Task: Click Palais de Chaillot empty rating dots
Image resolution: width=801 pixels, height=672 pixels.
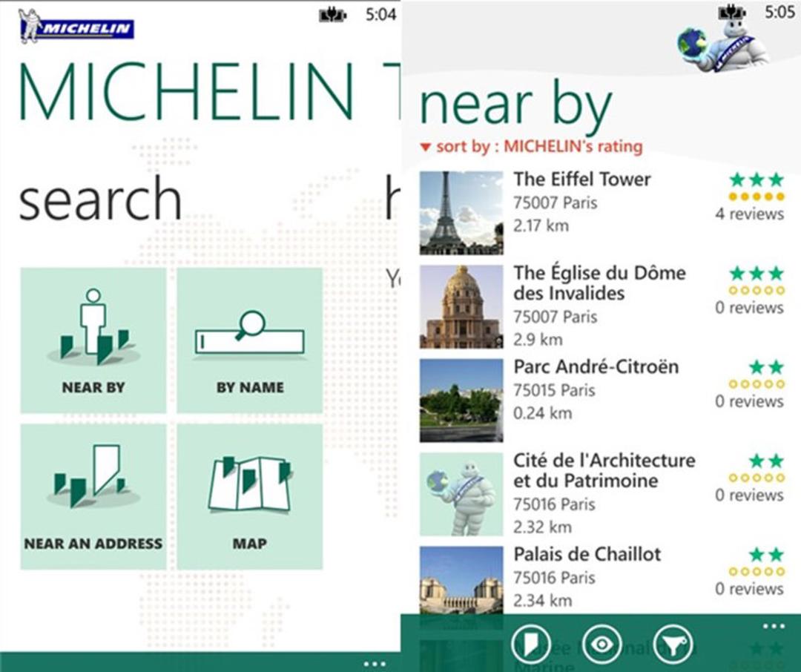Action: click(756, 572)
